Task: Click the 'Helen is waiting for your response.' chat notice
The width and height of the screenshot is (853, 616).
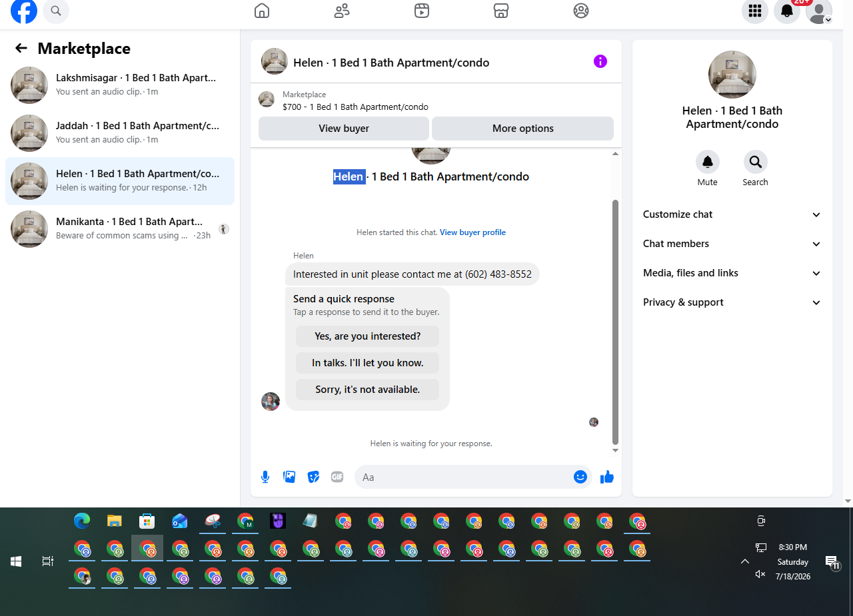Action: tap(431, 444)
